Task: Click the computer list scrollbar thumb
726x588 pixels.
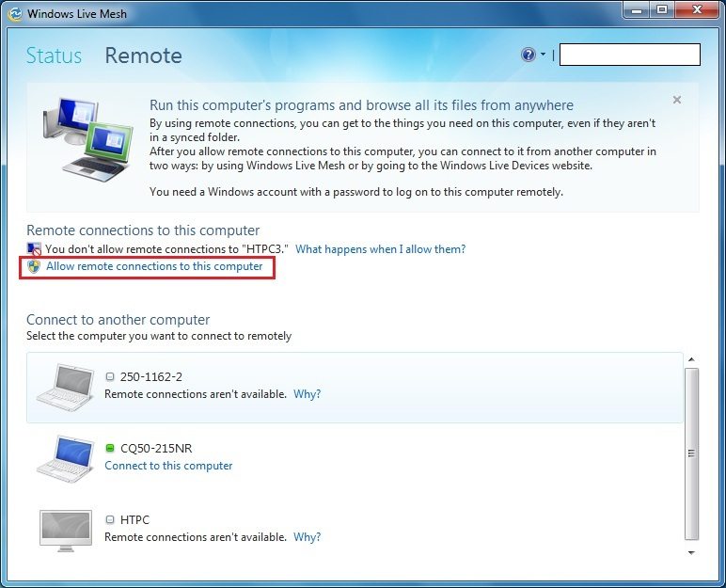Action: 691,454
